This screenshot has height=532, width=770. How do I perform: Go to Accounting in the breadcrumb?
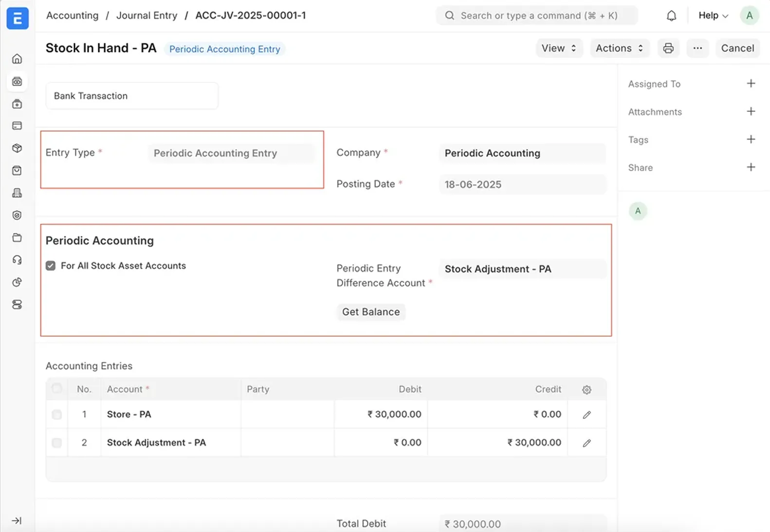pos(72,16)
